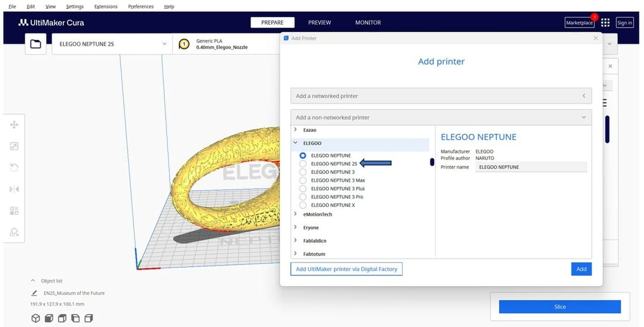Select the Rotate tool in left toolbar
Viewport: 644px width, 327px height.
pyautogui.click(x=14, y=168)
